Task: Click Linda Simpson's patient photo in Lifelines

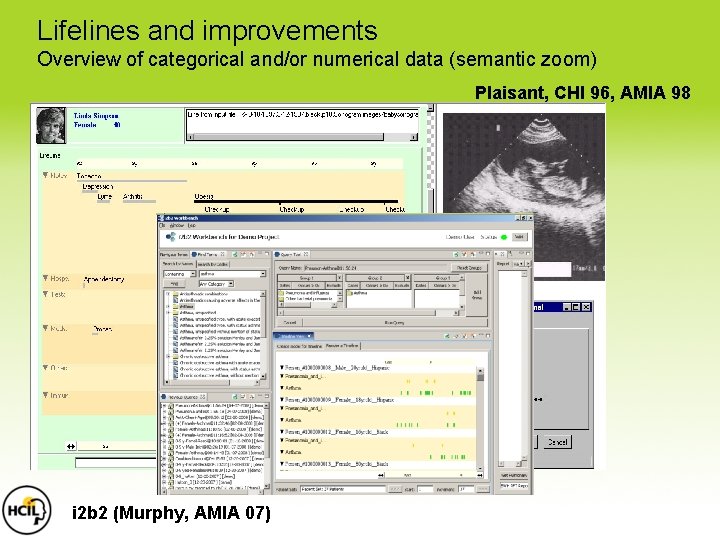Action: pos(51,125)
